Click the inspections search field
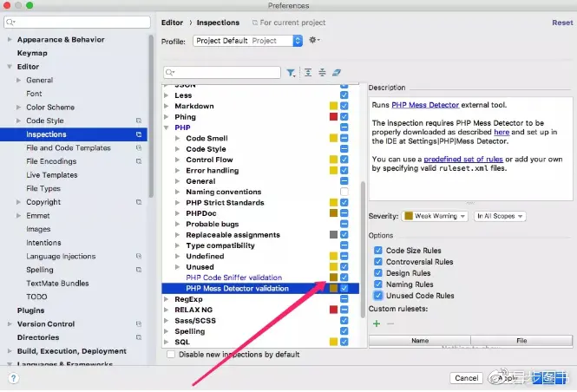The width and height of the screenshot is (577, 392). pyautogui.click(x=222, y=73)
